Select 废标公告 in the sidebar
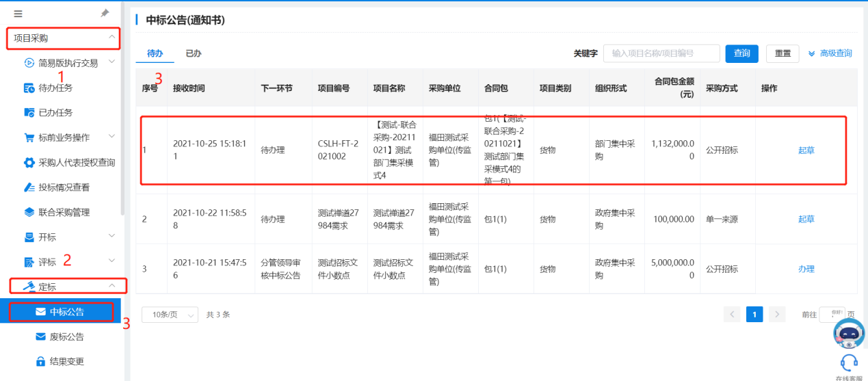 (67, 337)
